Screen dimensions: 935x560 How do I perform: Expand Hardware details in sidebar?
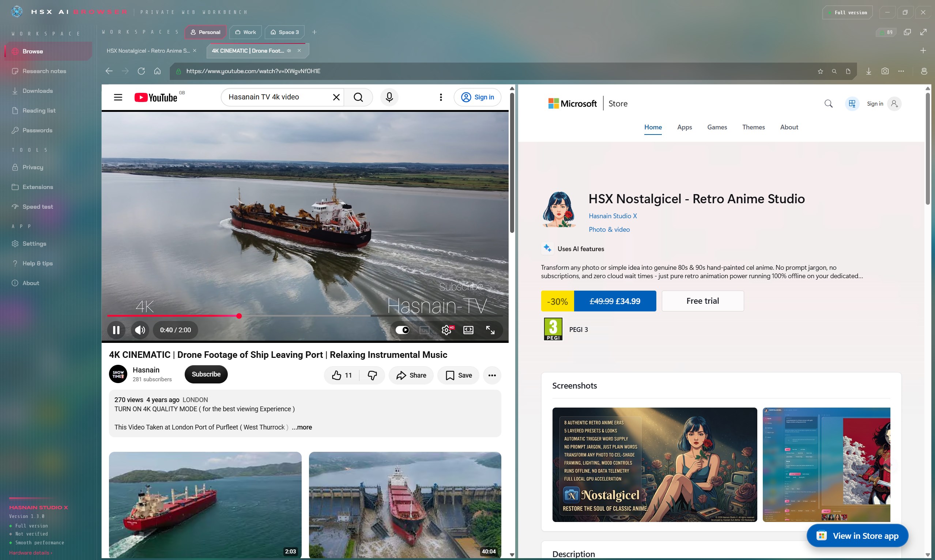tap(30, 552)
